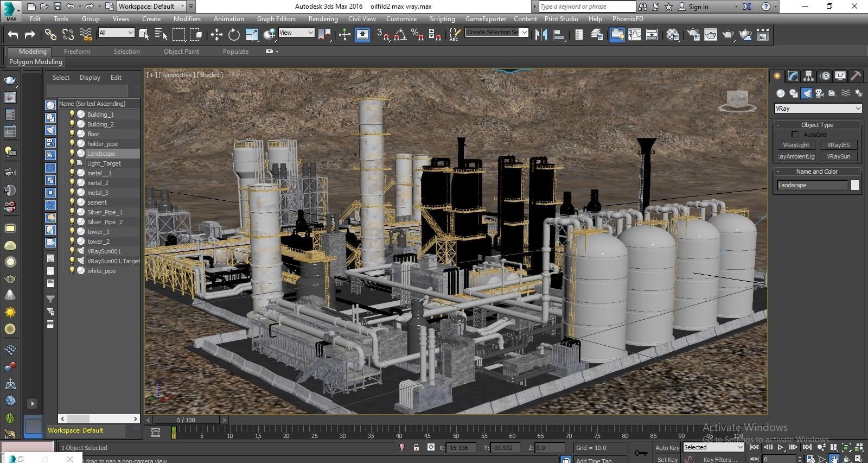Viewport: 868px width, 463px height.
Task: Open the Utilities hammer panel
Action: pyautogui.click(x=856, y=76)
